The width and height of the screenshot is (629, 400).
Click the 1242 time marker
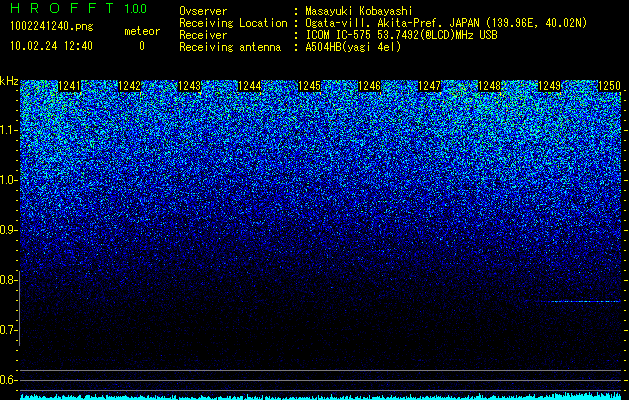pos(130,86)
